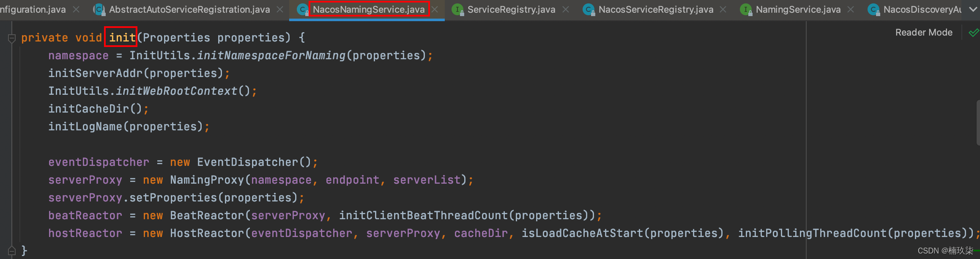Click the initLogName(properties) call
980x259 pixels.
(126, 127)
